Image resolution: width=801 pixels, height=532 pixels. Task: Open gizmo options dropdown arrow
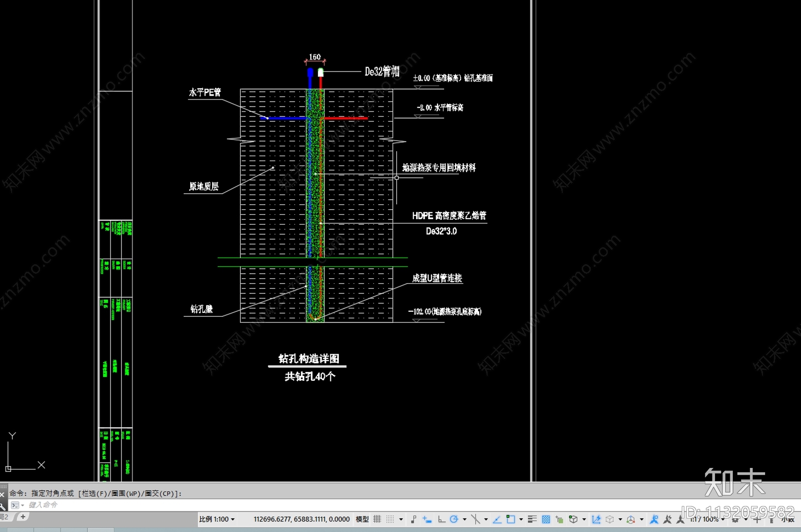[x=642, y=519]
